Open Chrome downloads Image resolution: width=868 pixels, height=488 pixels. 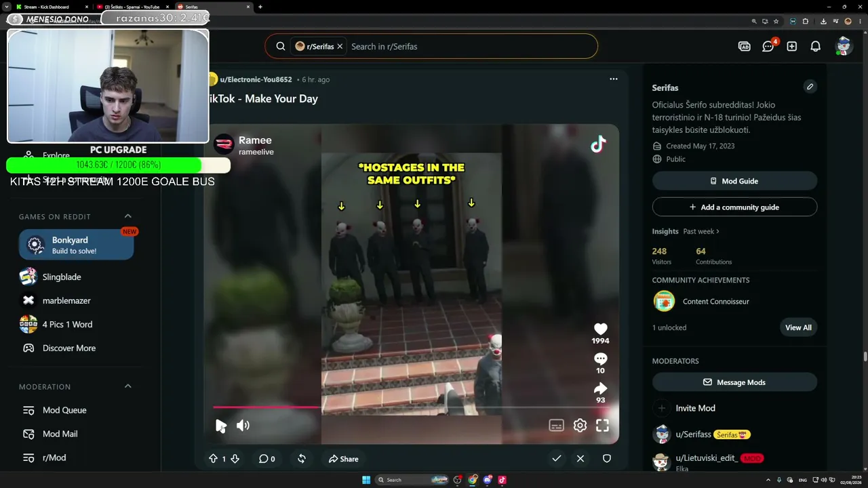823,21
